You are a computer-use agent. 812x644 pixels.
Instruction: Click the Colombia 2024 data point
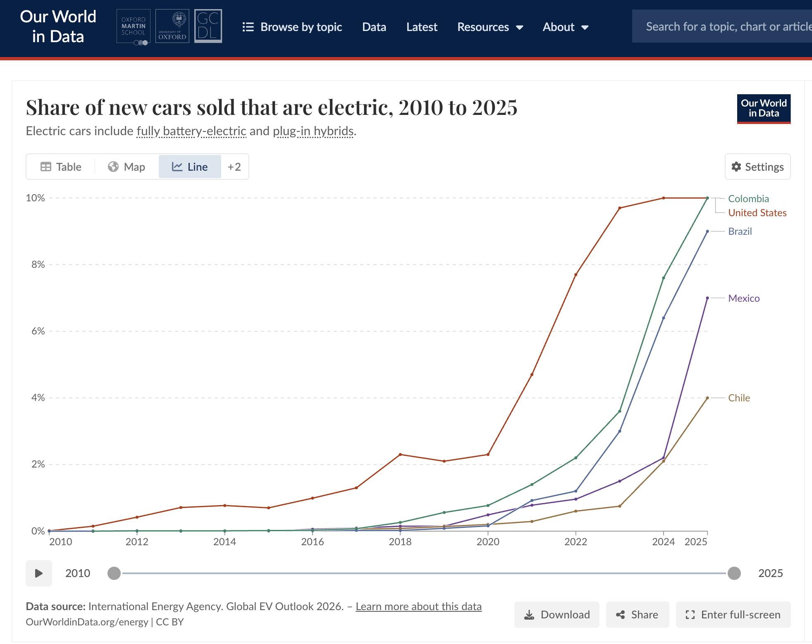[664, 278]
